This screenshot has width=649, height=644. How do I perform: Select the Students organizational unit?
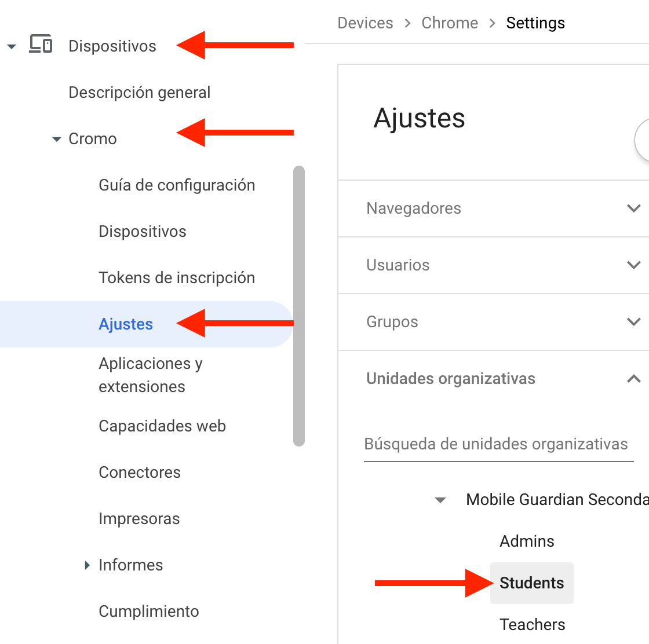(x=531, y=583)
